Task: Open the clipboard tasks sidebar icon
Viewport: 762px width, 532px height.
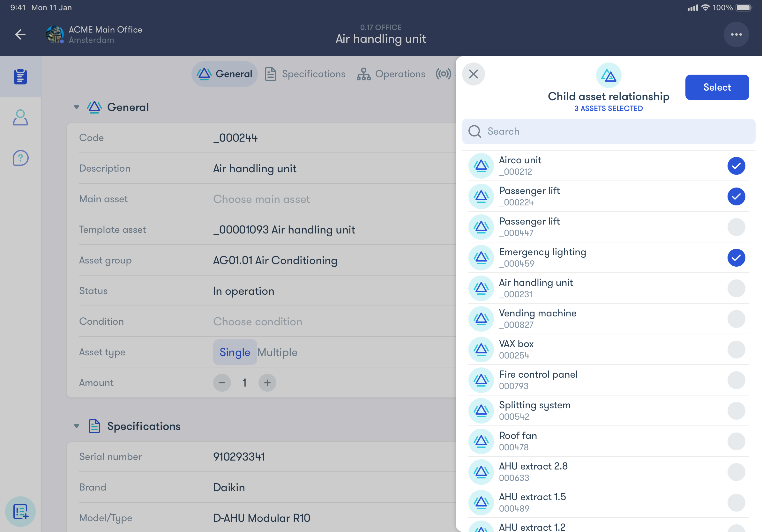Action: 20,77
